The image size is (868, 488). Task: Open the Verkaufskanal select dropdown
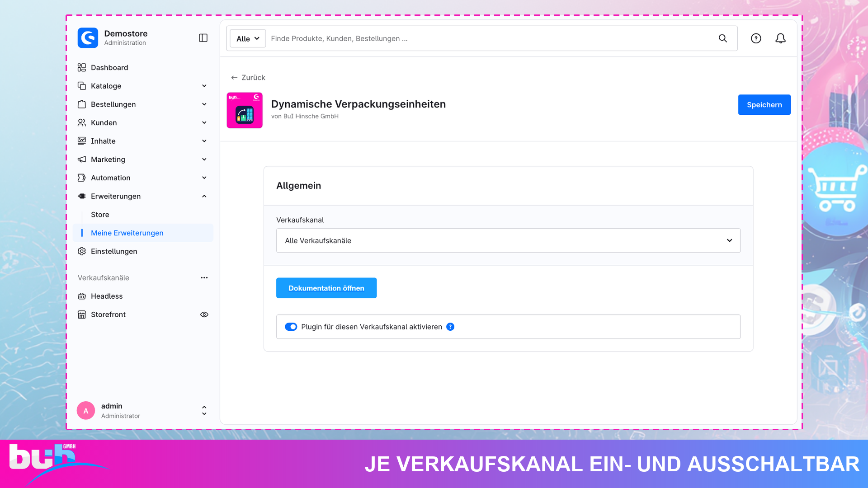tap(508, 240)
